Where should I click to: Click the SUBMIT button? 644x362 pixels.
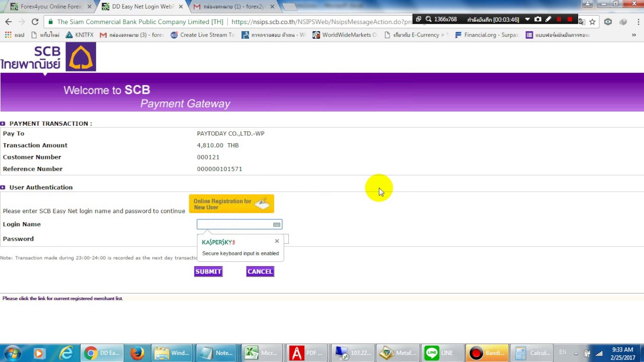pos(208,271)
